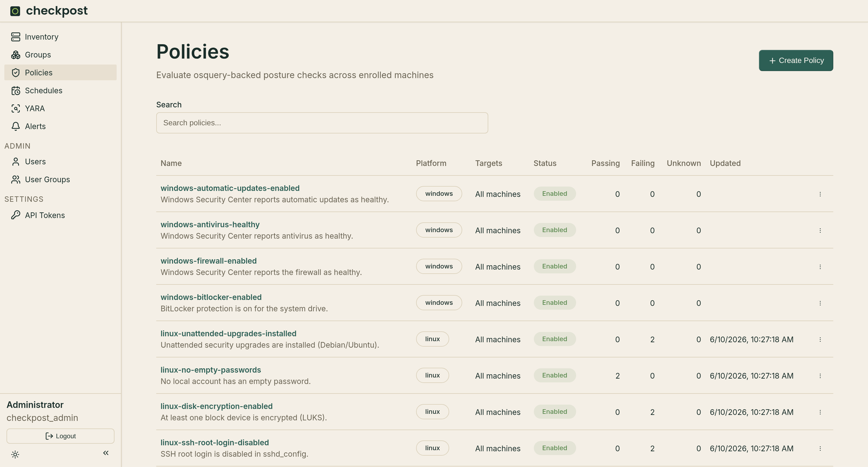This screenshot has height=467, width=868.
Task: Open the User Groups icon
Action: tap(15, 179)
